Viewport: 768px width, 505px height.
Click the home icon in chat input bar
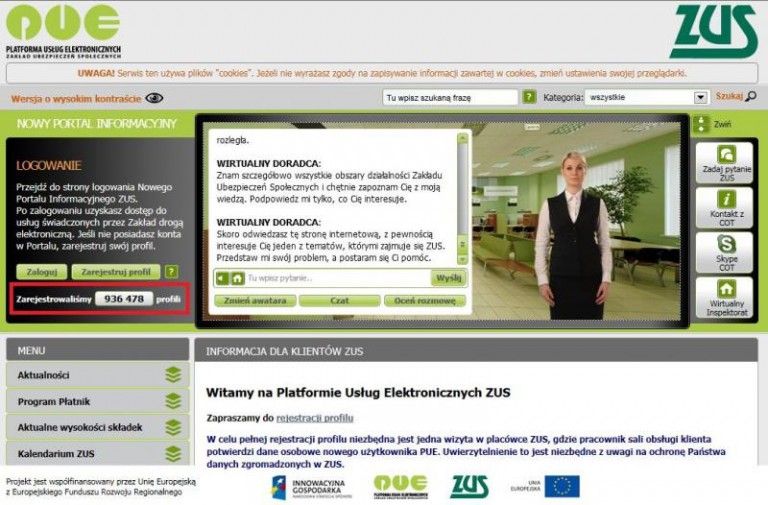238,278
